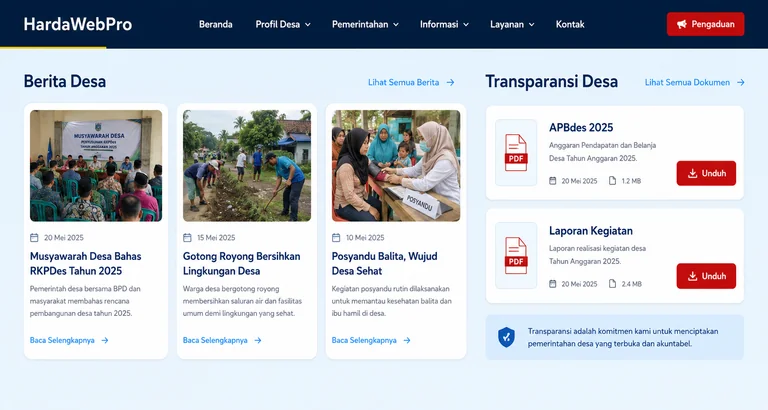Click the file icon next to 1.2 MB

(x=612, y=181)
